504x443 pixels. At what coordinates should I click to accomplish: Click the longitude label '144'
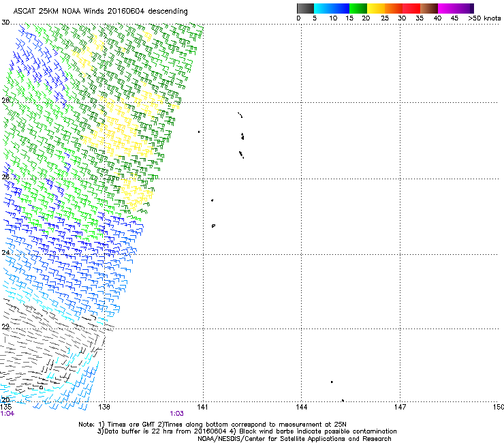point(301,407)
